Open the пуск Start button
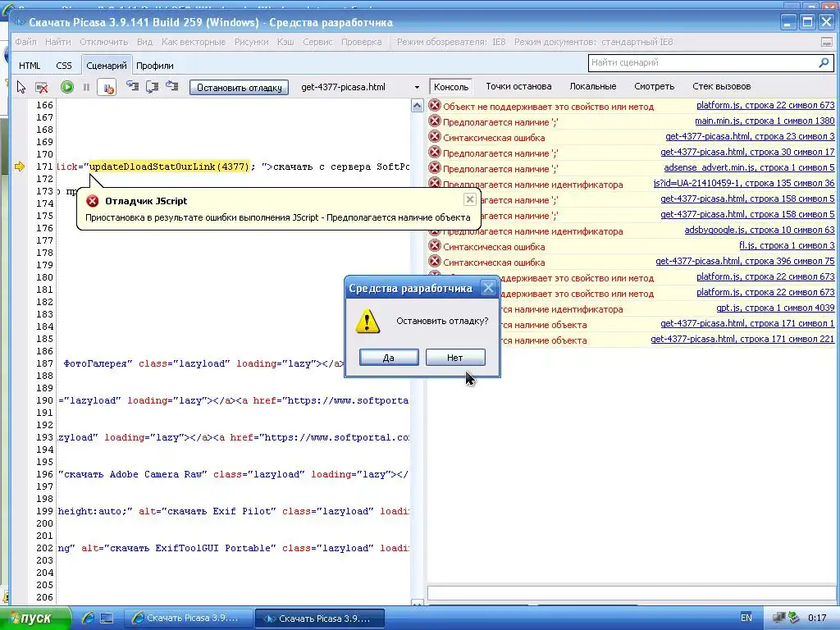The image size is (840, 630). (35, 619)
